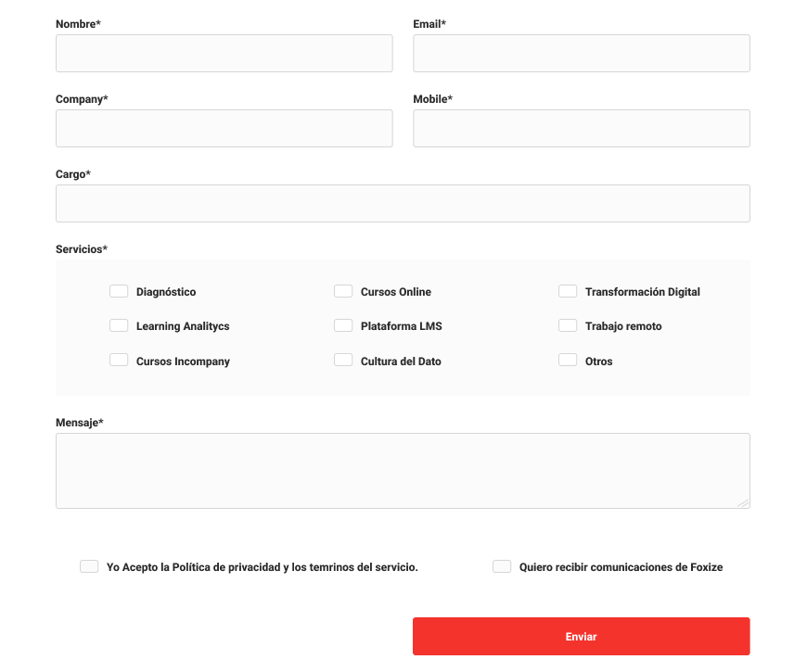Activate the Cargo text field
The width and height of the screenshot is (807, 672).
tap(403, 204)
